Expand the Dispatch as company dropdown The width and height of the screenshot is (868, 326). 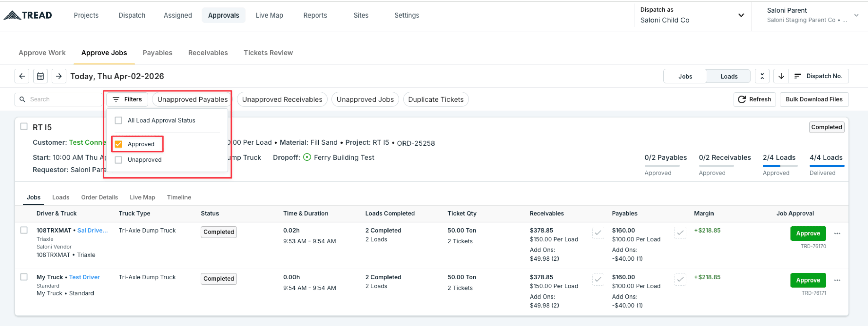coord(741,16)
